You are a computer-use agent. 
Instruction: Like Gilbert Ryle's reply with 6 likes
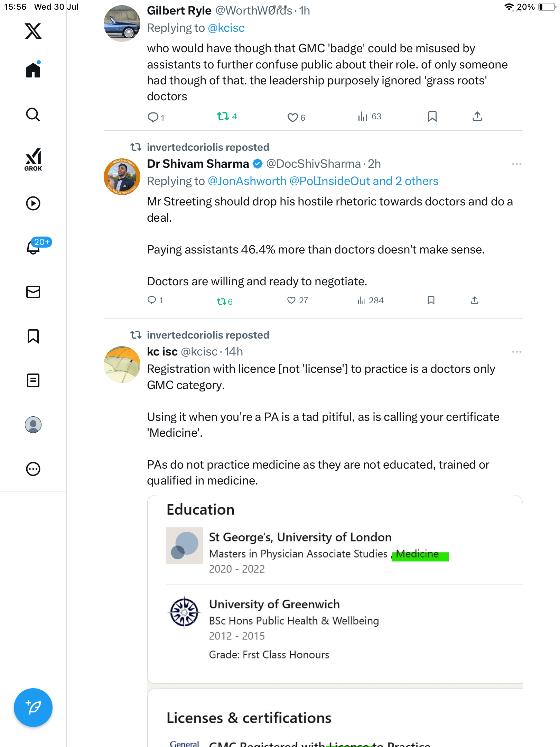(296, 118)
